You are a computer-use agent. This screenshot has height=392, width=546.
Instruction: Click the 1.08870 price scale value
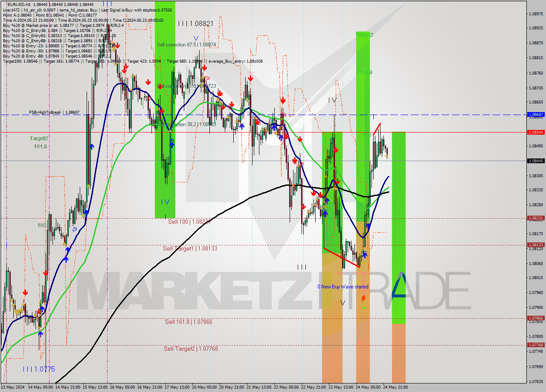pos(535,43)
